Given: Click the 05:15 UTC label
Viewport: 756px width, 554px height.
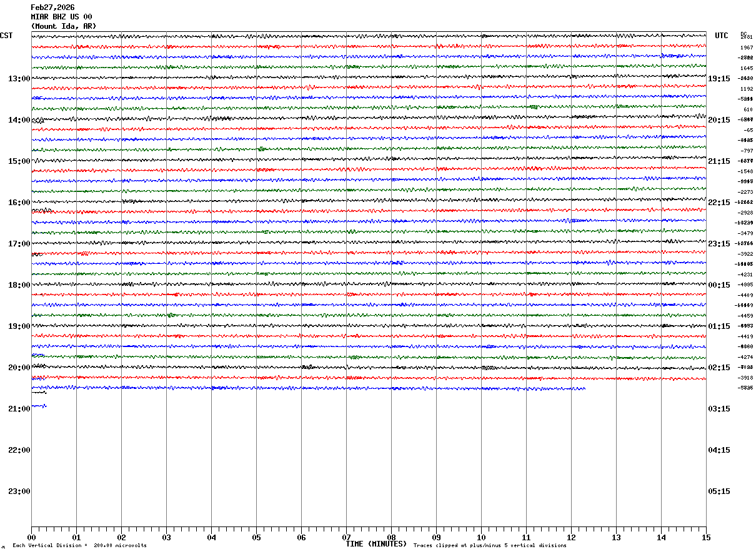Looking at the screenshot, I should [719, 491].
